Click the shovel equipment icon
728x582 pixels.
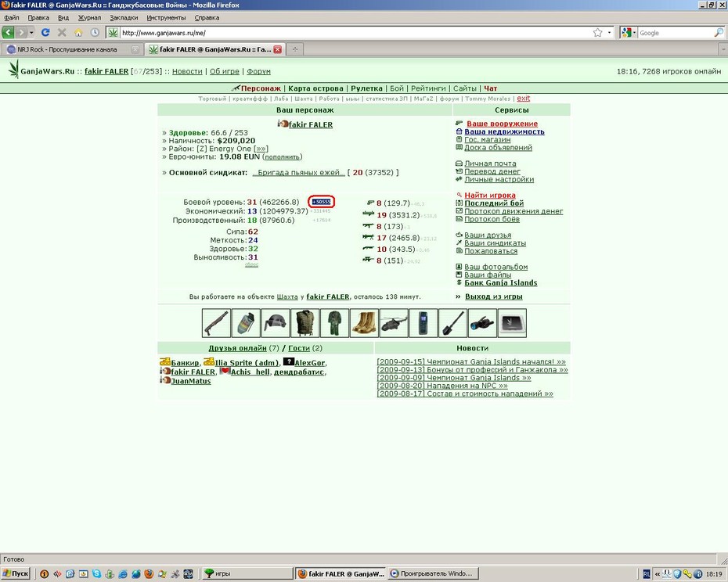tap(452, 323)
